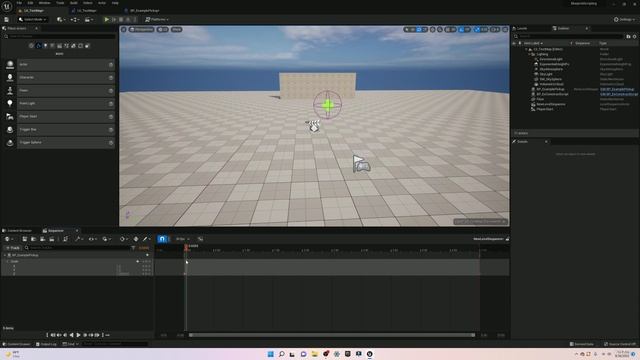Click the Save current level icon
The width and height of the screenshot is (640, 360).
[x=7, y=19]
